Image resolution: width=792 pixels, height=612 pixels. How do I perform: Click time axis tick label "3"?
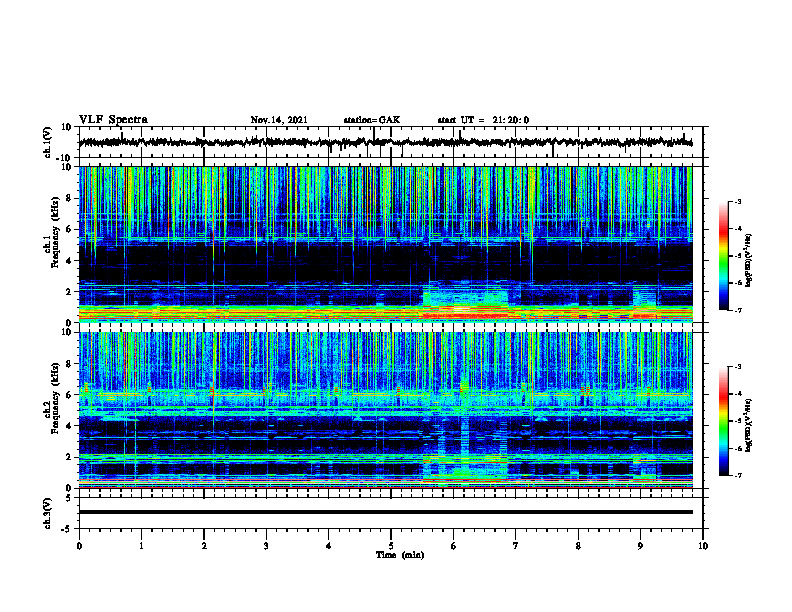[x=266, y=546]
